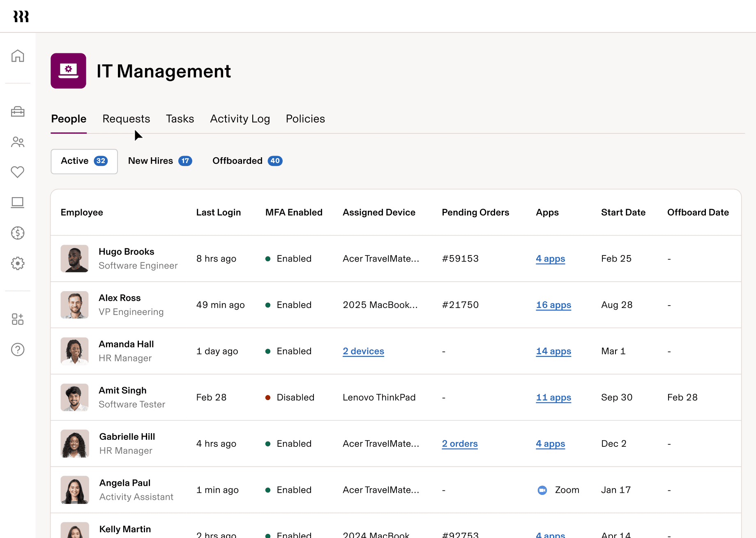
Task: Click the Assigned Device column header
Action: tap(379, 212)
